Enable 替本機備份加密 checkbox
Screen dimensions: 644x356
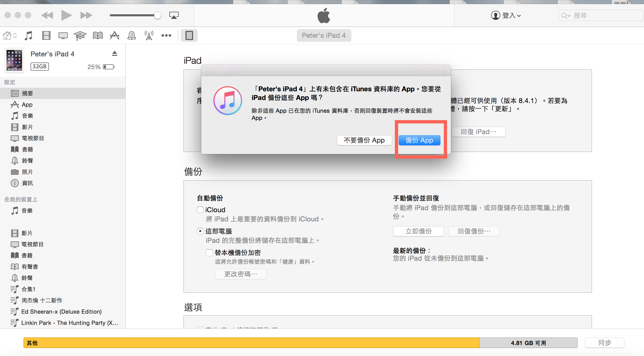coord(209,252)
